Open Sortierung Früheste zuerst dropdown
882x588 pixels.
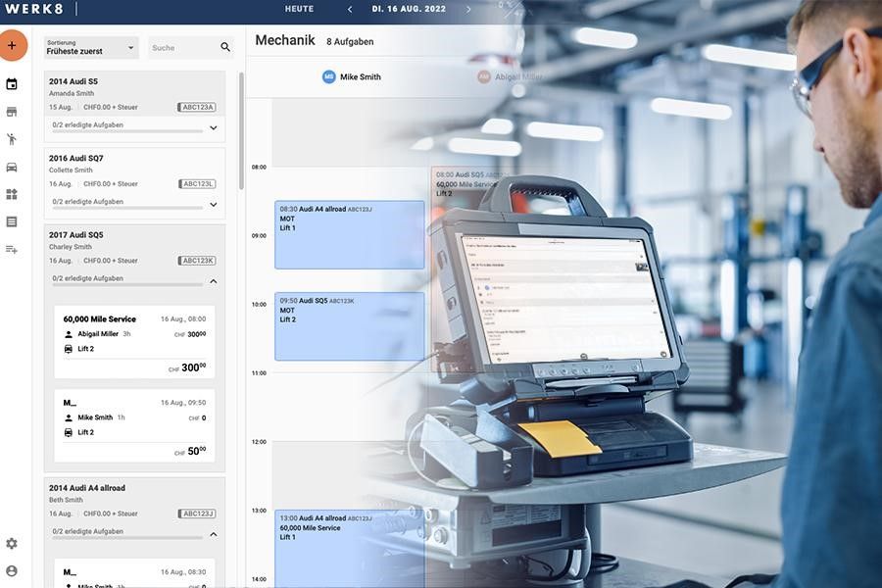coord(91,47)
